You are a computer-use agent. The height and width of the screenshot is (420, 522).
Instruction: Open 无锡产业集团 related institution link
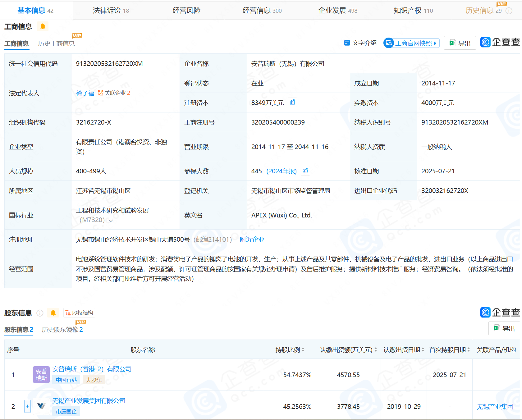click(495, 407)
